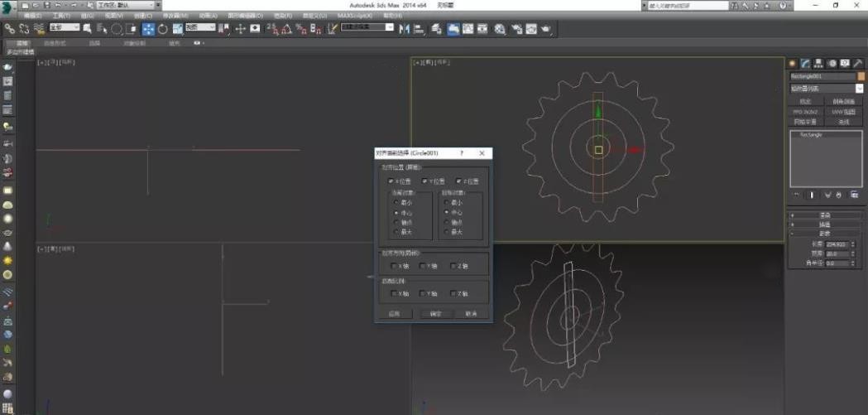
Task: Click the Rotate tool icon
Action: tap(163, 29)
